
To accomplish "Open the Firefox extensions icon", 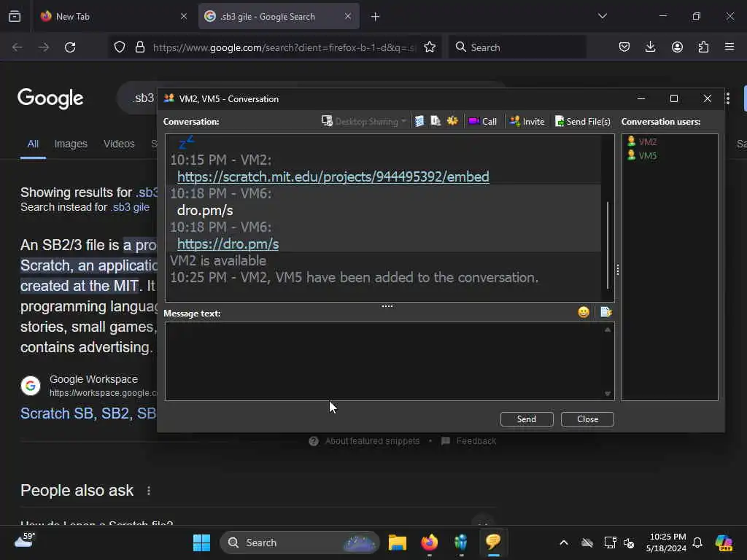I will point(703,47).
